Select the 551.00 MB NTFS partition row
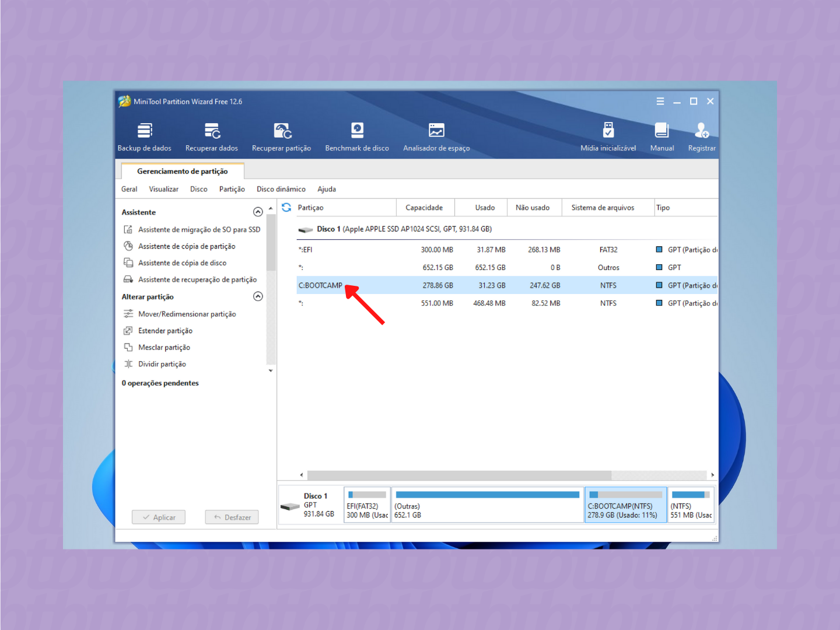 point(507,303)
